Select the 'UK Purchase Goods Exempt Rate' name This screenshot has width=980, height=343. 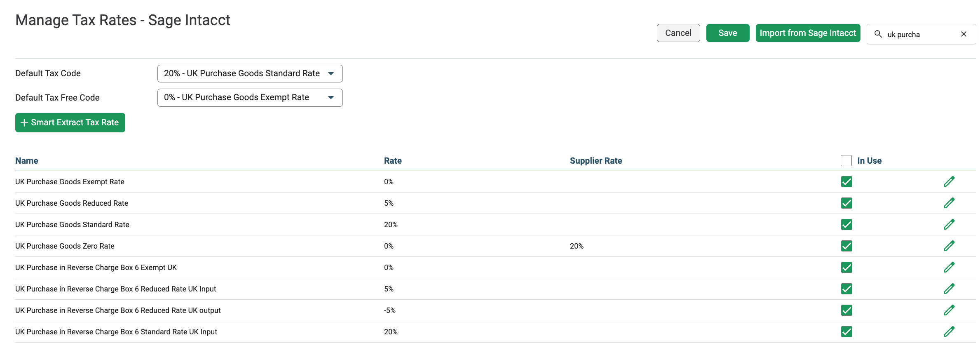pyautogui.click(x=70, y=182)
